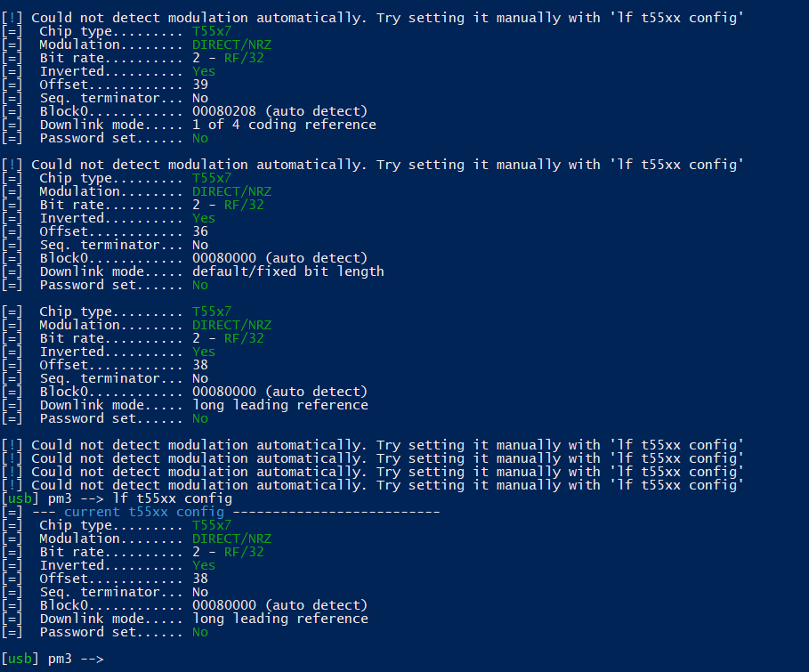This screenshot has width=809, height=672.
Task: Click the typed 'lf t55xx config' command
Action: 173,498
